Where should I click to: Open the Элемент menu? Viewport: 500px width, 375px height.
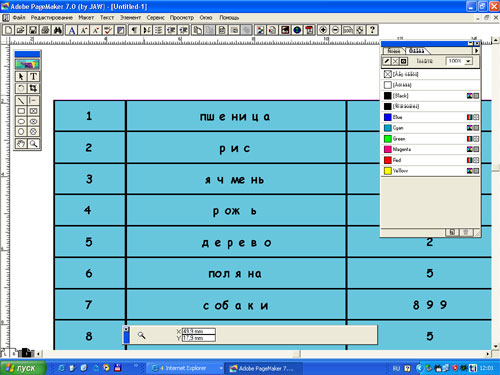130,18
